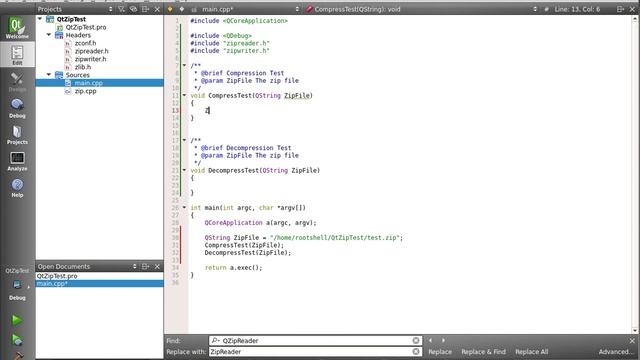Open the Analyze mode
The width and height of the screenshot is (640, 360).
click(17, 161)
